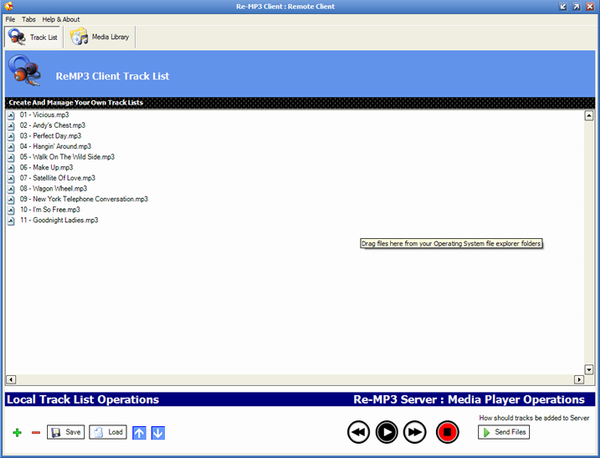Select track 11 - Goodnight Ladies.mp3
Image resolution: width=600 pixels, height=458 pixels.
(59, 220)
